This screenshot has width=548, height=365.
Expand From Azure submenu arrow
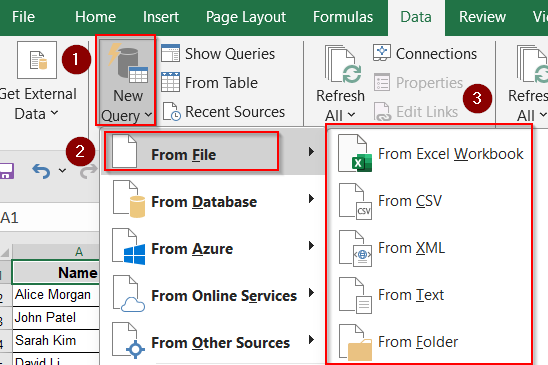(311, 246)
